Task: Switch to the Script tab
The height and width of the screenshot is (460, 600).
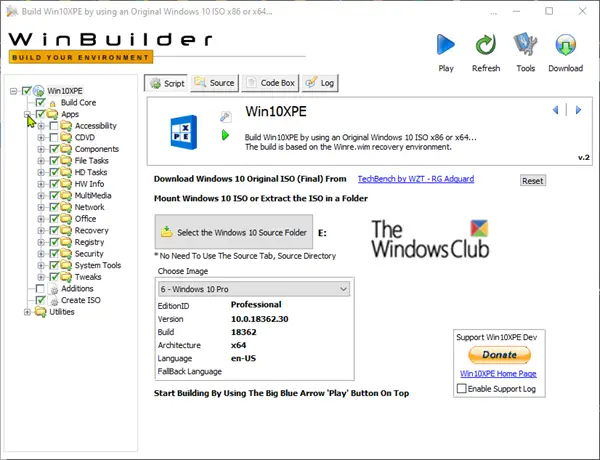Action: pos(166,83)
